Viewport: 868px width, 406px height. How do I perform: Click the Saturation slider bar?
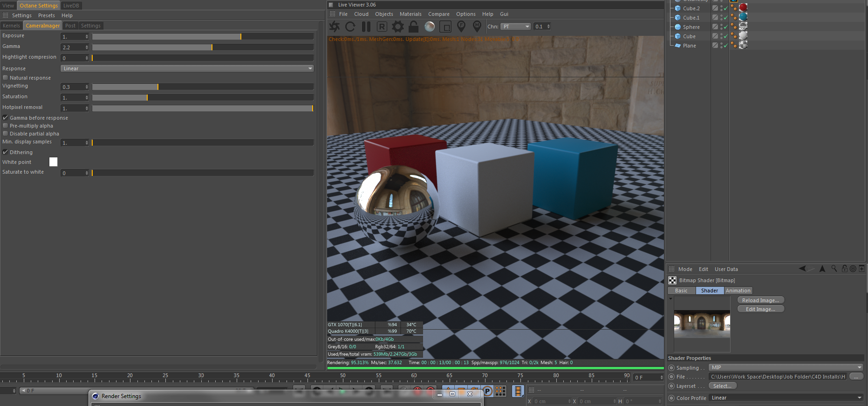(x=203, y=97)
